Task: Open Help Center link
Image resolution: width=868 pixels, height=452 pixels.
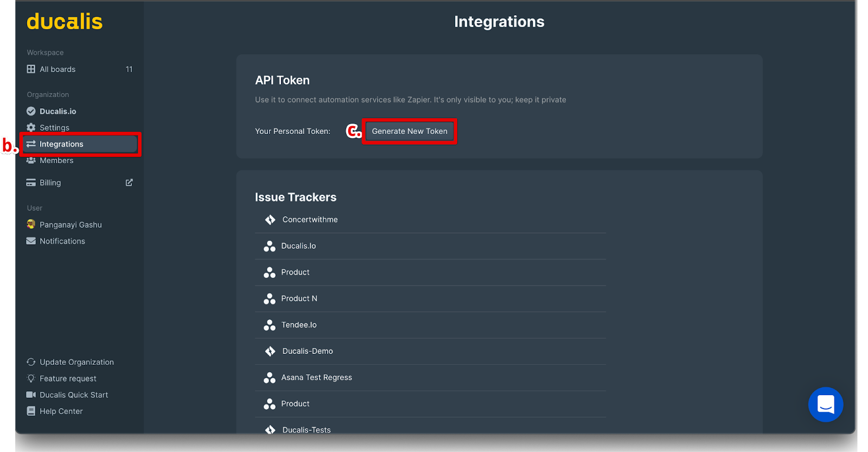Action: pos(61,411)
